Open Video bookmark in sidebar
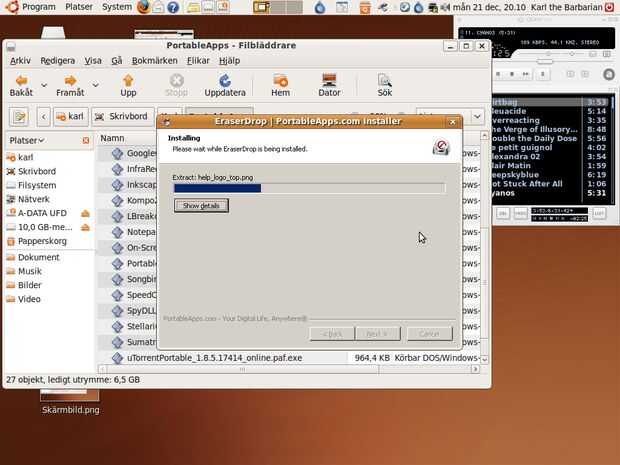 pos(24,299)
